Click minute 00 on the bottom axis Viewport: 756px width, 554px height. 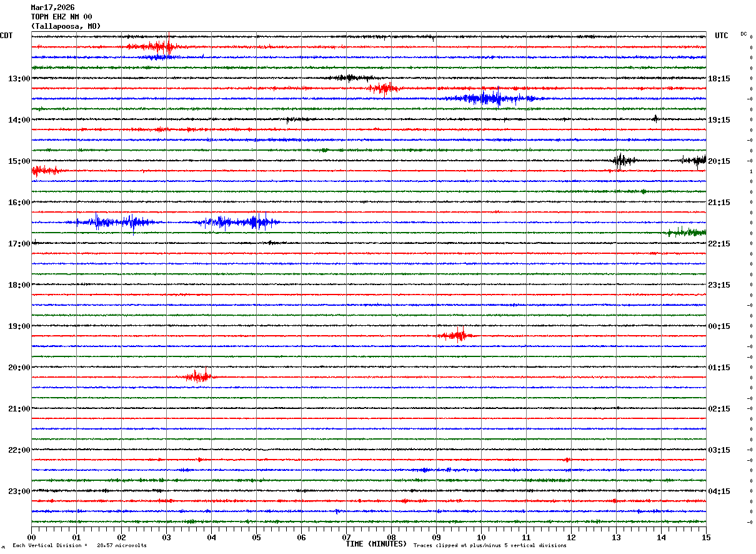(x=32, y=537)
